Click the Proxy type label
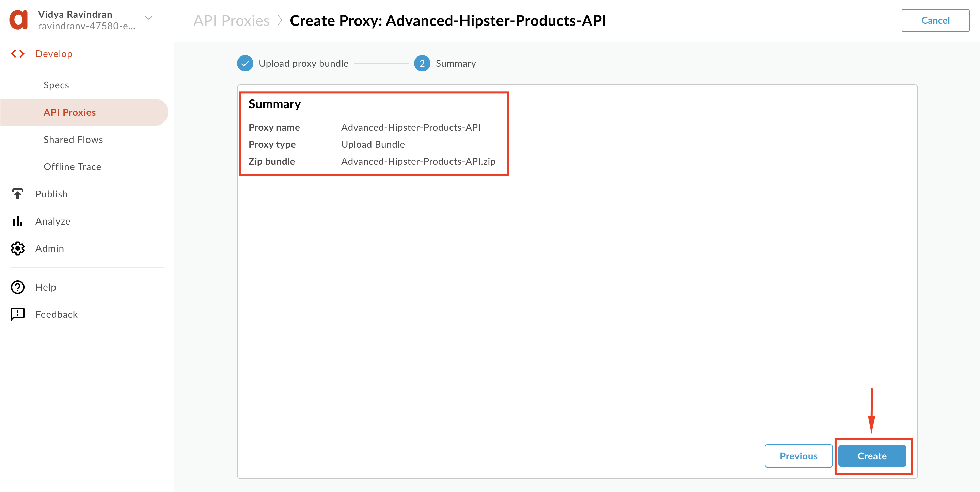The height and width of the screenshot is (492, 980). [272, 145]
